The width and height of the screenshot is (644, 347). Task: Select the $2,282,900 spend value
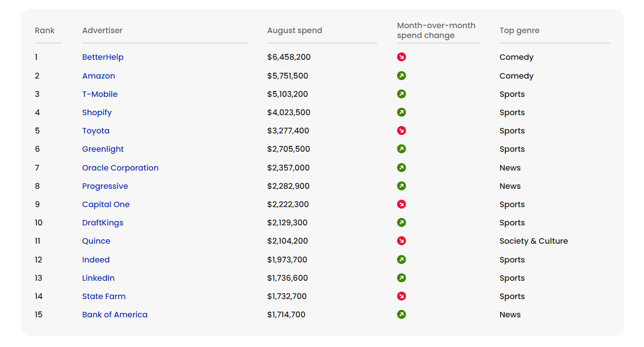(288, 186)
